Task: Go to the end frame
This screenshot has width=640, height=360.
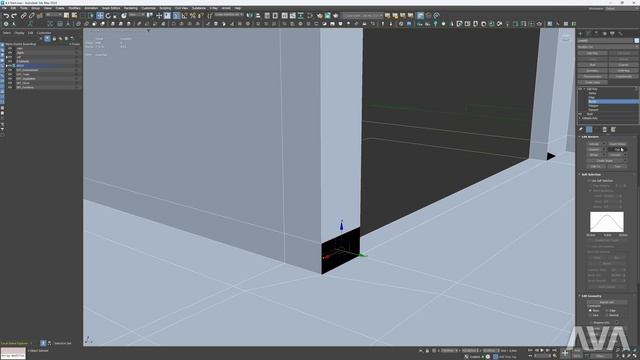Action: point(554,350)
